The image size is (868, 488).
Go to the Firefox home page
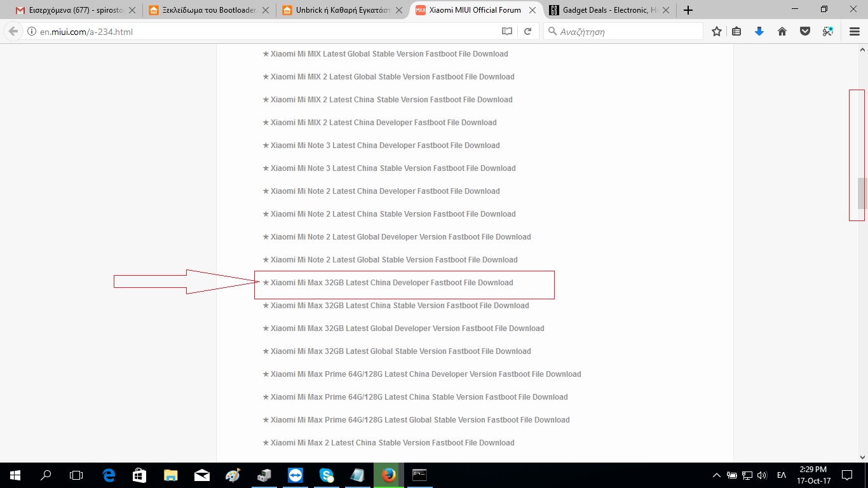click(782, 31)
